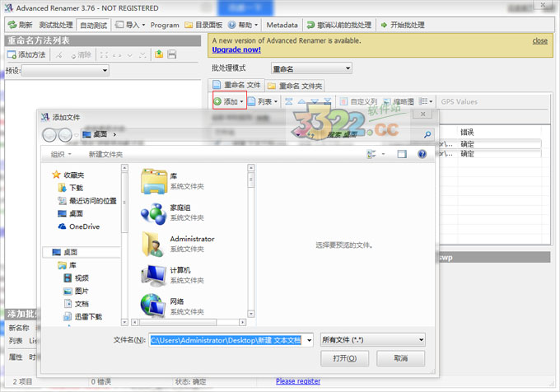The width and height of the screenshot is (560, 392).
Task: Click 撤消以前的批处理 undo icon
Action: click(x=310, y=25)
